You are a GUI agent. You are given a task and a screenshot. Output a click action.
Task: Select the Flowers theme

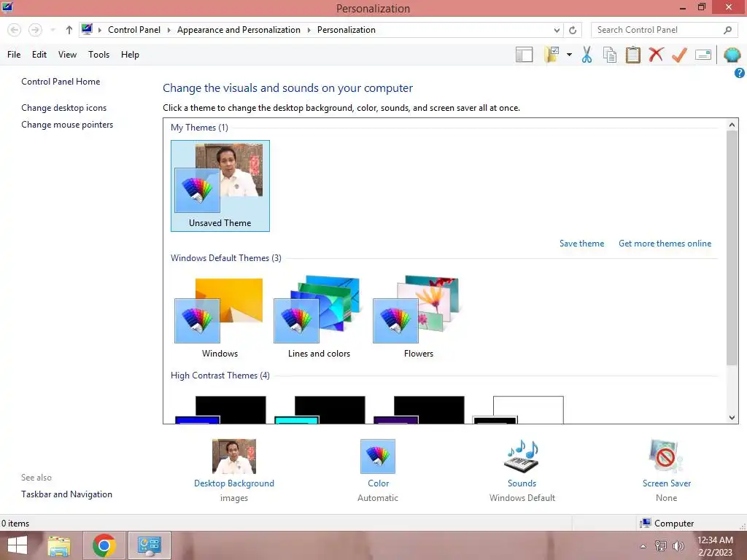(418, 318)
